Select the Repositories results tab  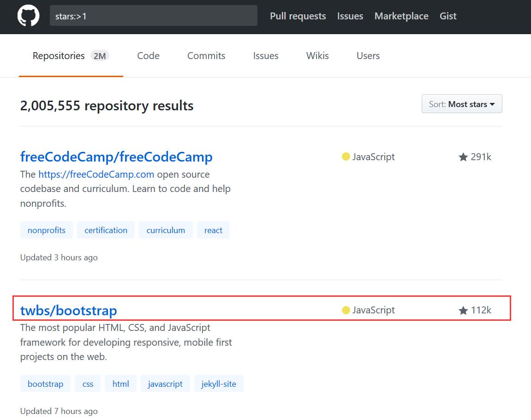tap(71, 56)
